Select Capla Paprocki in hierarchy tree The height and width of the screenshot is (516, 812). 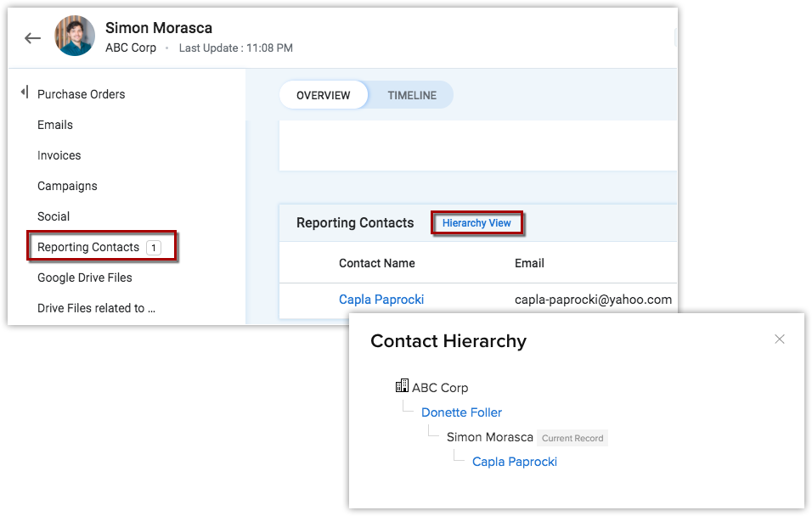515,462
